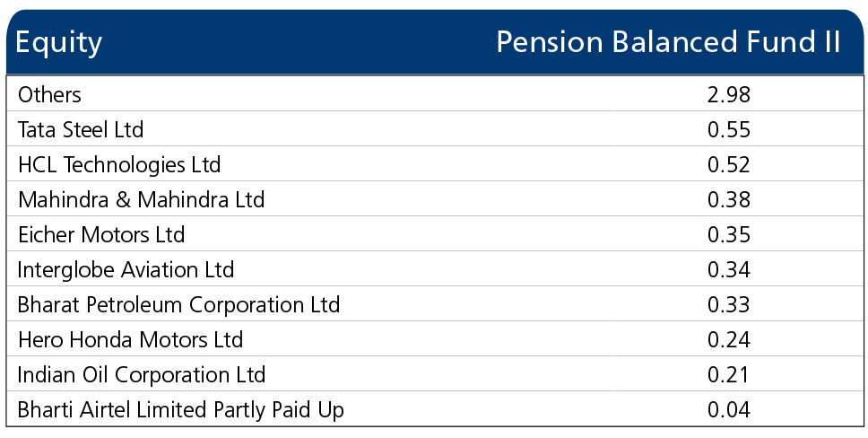Click the 0.24 Hero Honda value
868x438 pixels.
[728, 339]
